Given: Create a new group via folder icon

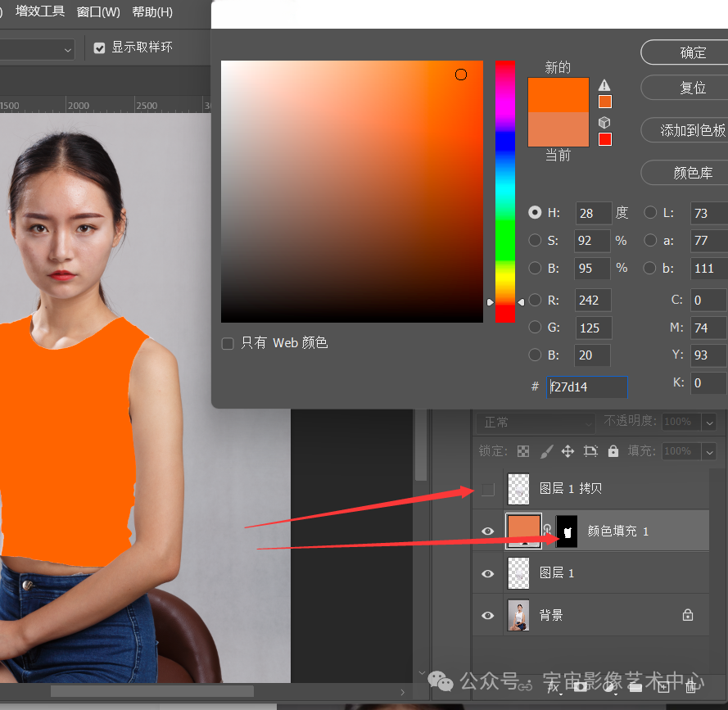Looking at the screenshot, I should coord(635,686).
